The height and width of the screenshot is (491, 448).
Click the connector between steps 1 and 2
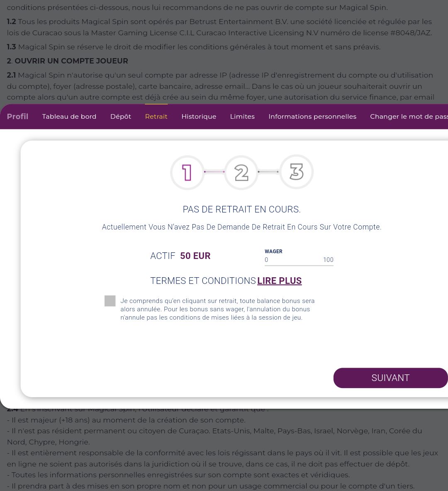point(214,171)
